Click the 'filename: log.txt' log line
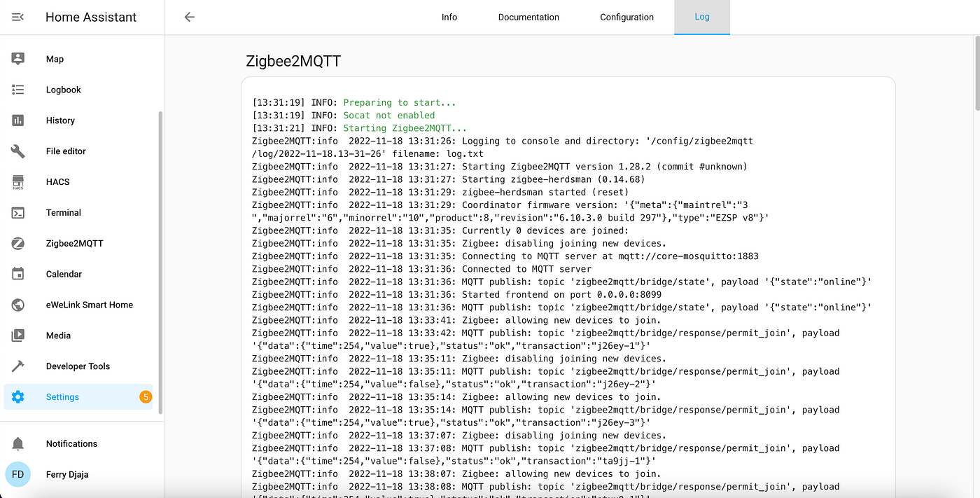Screen dimensions: 980x498 [367, 153]
